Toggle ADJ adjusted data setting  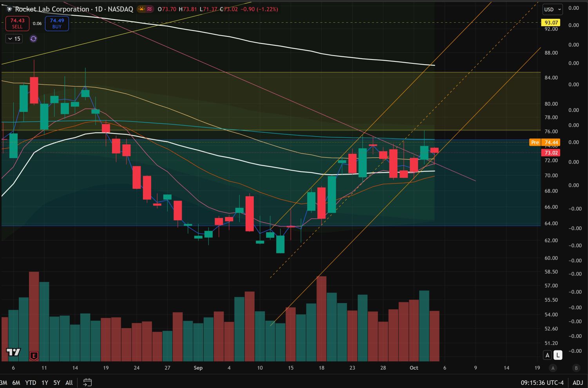coord(577,383)
